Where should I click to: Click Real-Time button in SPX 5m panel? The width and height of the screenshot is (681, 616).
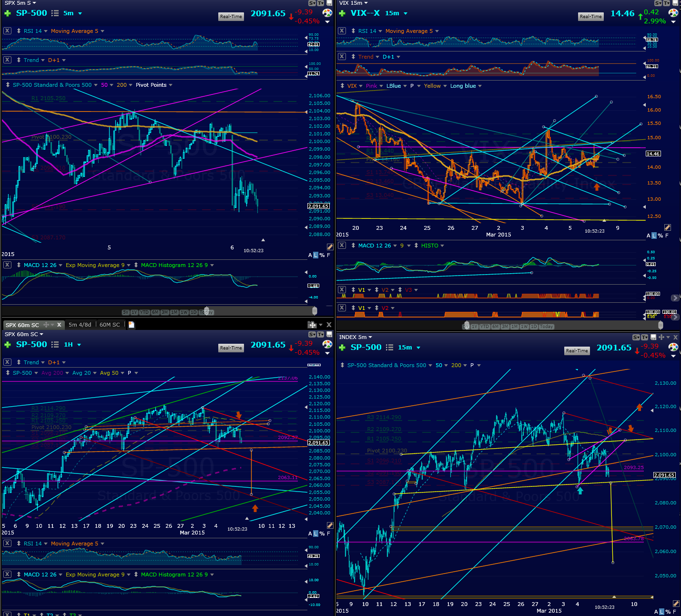click(231, 17)
